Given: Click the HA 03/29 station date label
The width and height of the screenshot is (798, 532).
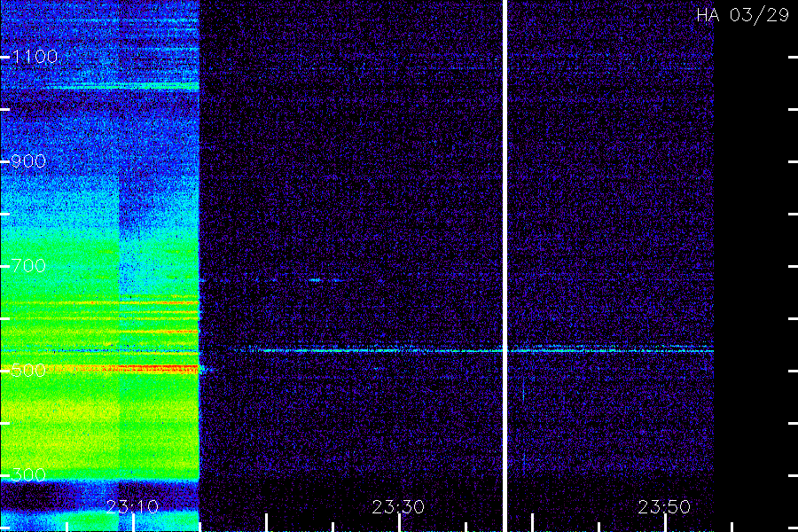Looking at the screenshot, I should click(x=742, y=15).
